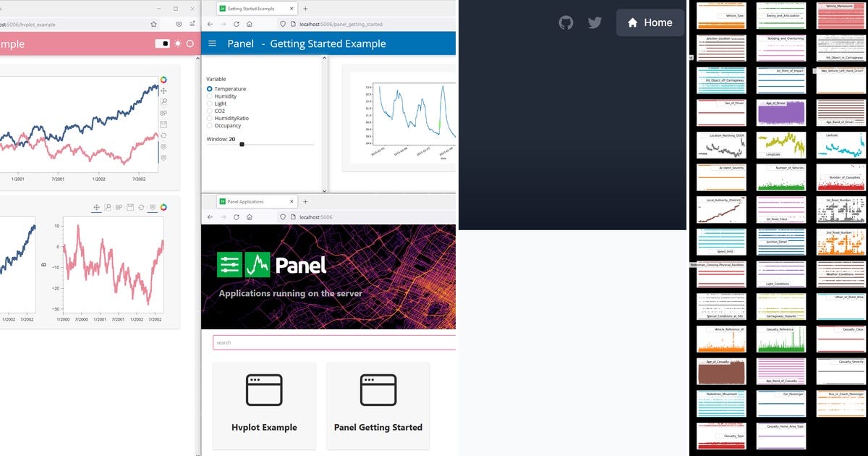Adjust the Window slider handle
This screenshot has width=868, height=456.
[x=241, y=144]
